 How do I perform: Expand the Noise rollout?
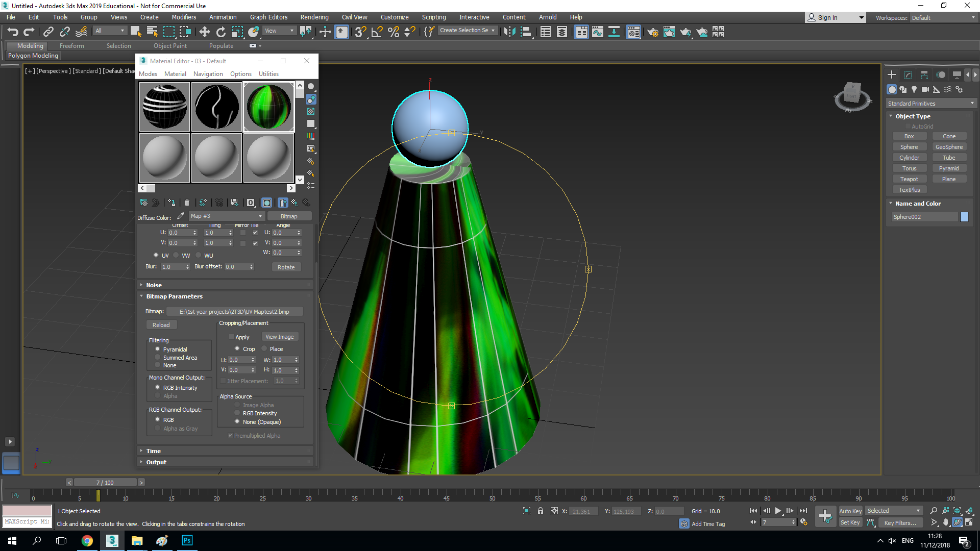[x=154, y=285]
